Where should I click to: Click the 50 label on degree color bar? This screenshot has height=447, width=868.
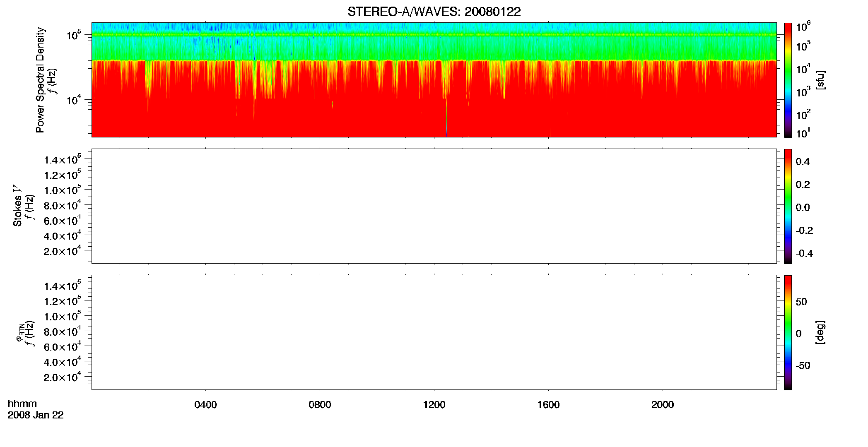801,302
